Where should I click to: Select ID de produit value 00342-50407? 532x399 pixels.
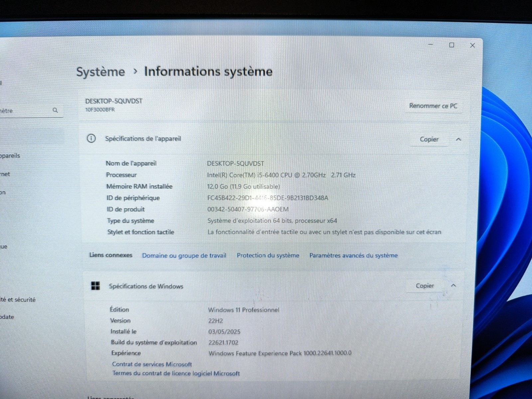point(248,209)
